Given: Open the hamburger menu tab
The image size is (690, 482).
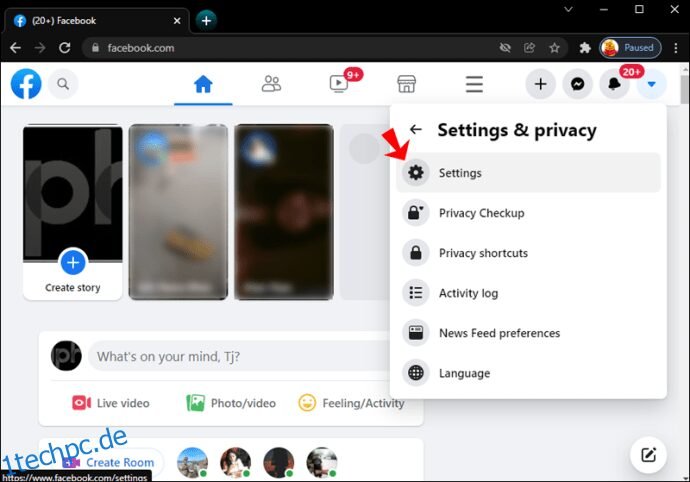Looking at the screenshot, I should coord(474,84).
